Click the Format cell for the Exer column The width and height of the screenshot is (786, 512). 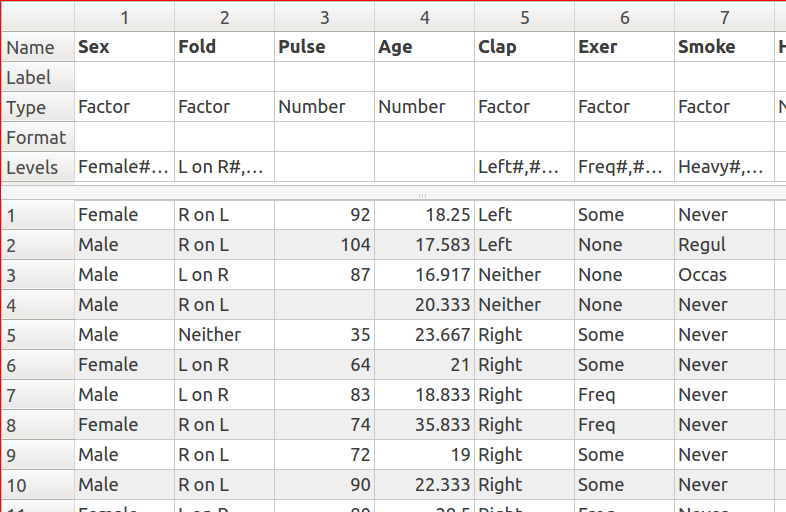pos(624,137)
